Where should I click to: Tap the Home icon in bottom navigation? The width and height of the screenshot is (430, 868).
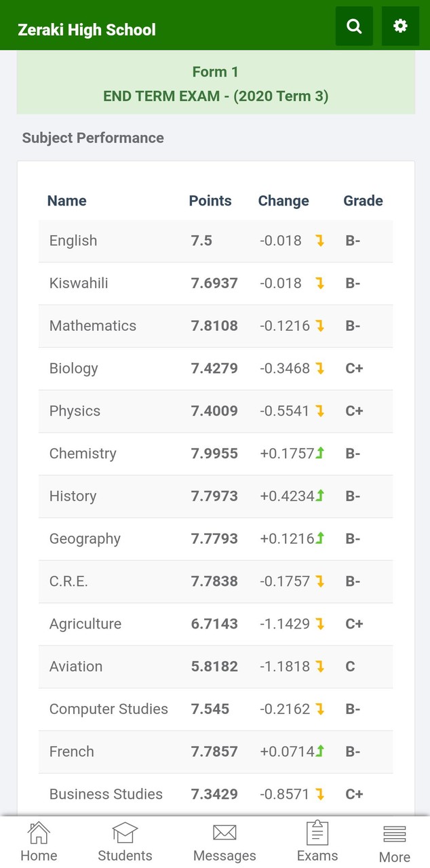[39, 832]
